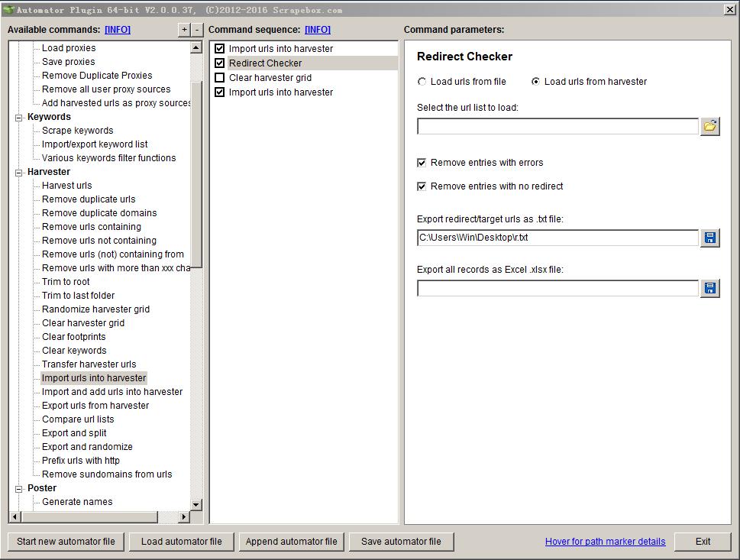Click the Exit button
Screen dimensions: 740x560
(x=703, y=542)
